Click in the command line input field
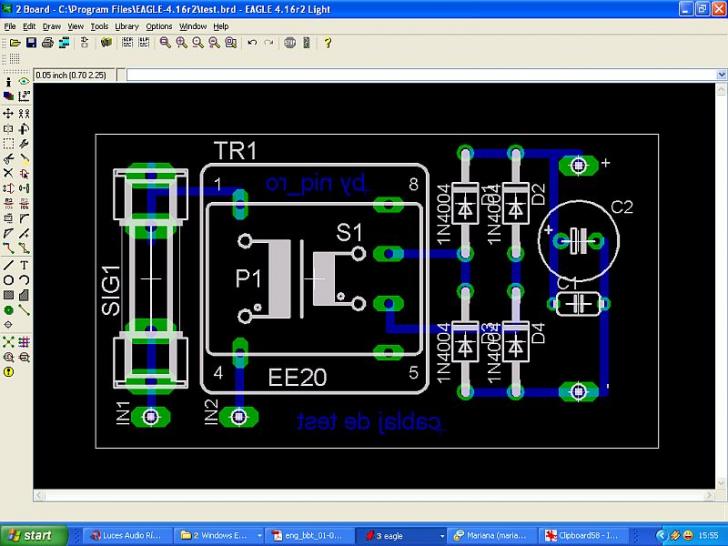Viewport: 728px width, 546px height. [x=420, y=75]
